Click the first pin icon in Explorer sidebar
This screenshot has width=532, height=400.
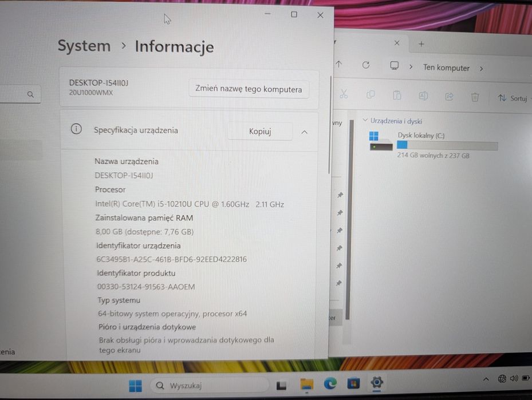click(340, 195)
